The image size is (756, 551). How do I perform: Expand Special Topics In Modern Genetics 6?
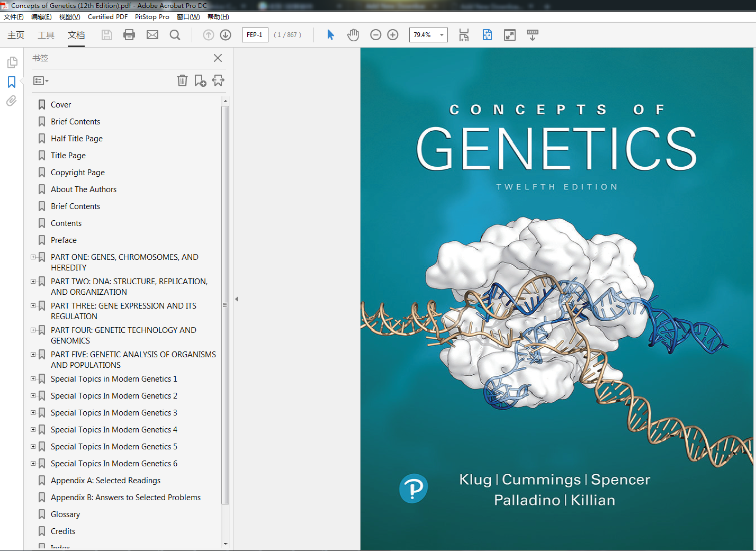point(33,464)
